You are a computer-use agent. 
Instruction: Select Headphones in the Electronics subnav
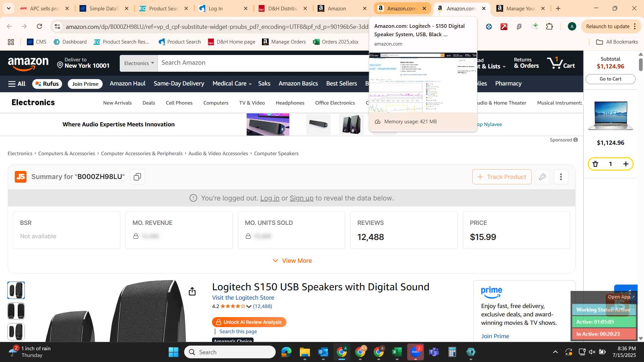coord(290,103)
